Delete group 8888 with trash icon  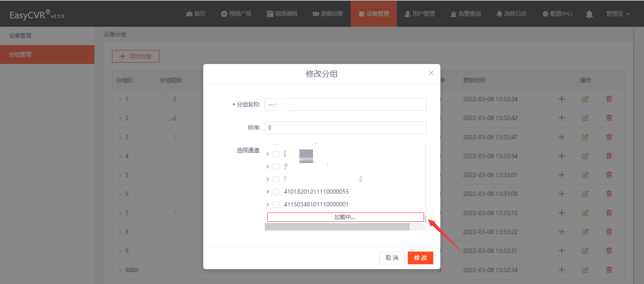(x=609, y=270)
